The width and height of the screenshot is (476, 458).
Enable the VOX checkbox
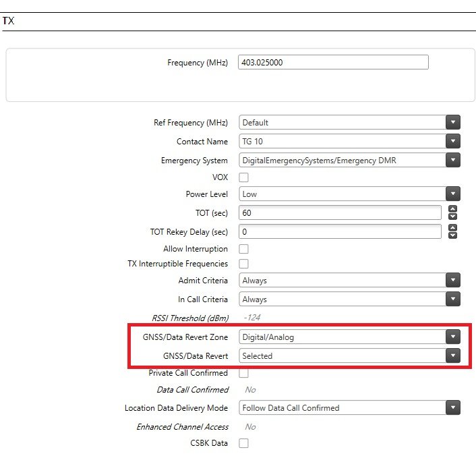click(243, 177)
